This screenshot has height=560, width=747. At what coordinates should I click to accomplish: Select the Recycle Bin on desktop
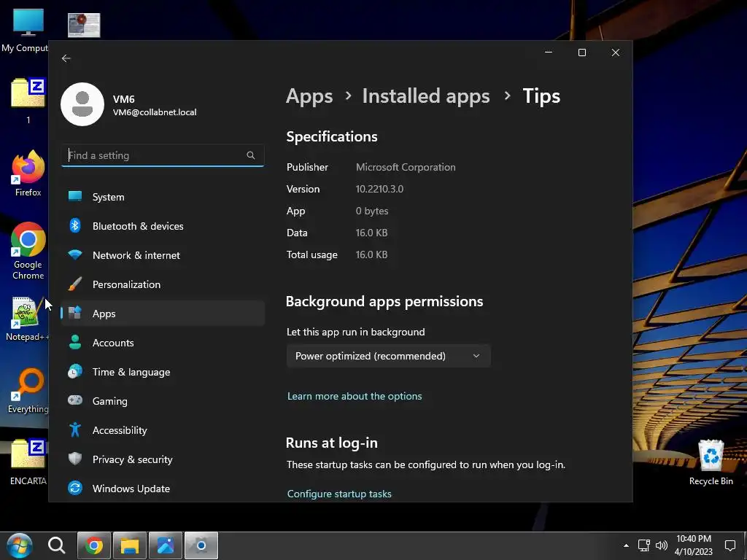711,462
